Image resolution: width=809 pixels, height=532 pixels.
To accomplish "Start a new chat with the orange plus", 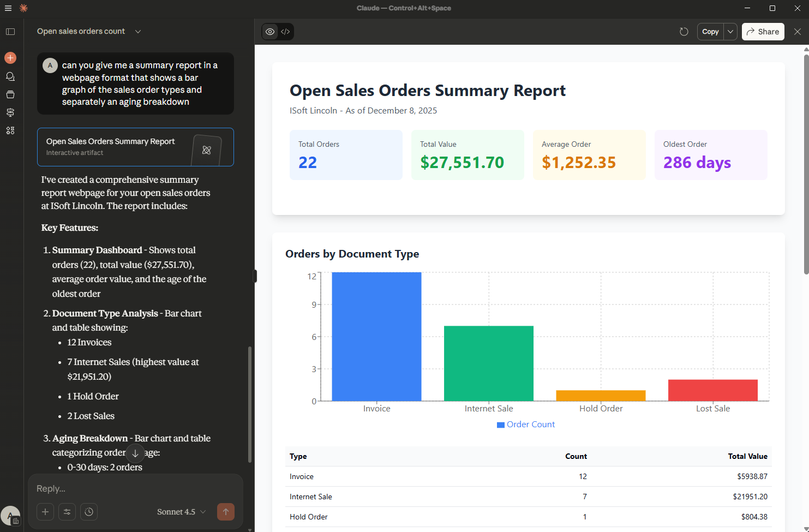I will pyautogui.click(x=10, y=58).
